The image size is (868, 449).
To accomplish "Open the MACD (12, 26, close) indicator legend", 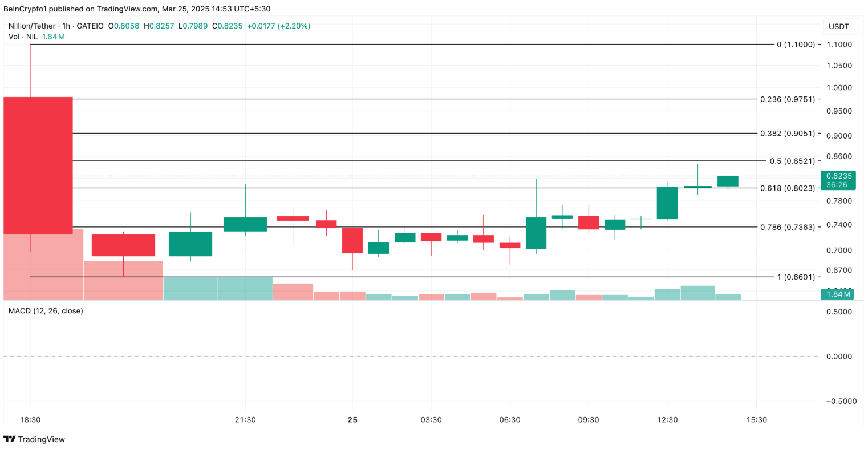I will point(46,311).
